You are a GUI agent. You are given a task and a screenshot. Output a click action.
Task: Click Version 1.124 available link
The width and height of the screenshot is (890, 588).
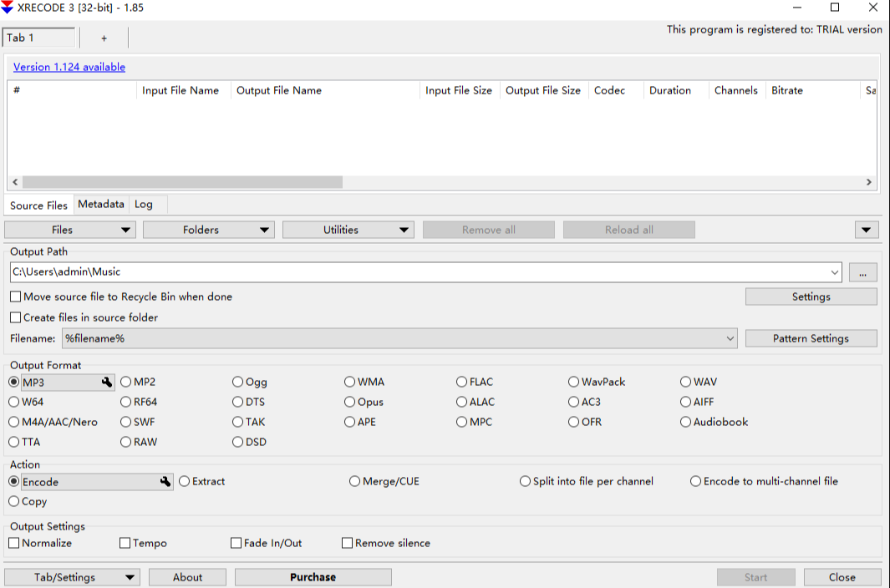69,67
